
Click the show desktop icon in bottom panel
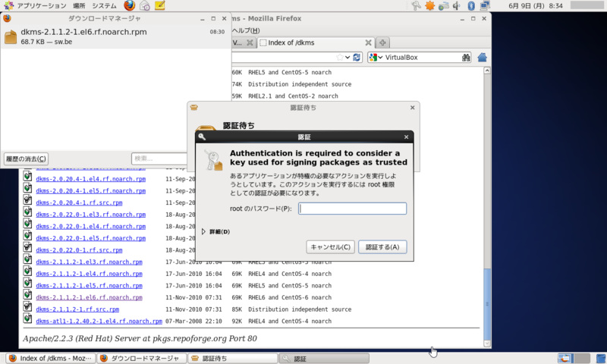tap(601, 358)
